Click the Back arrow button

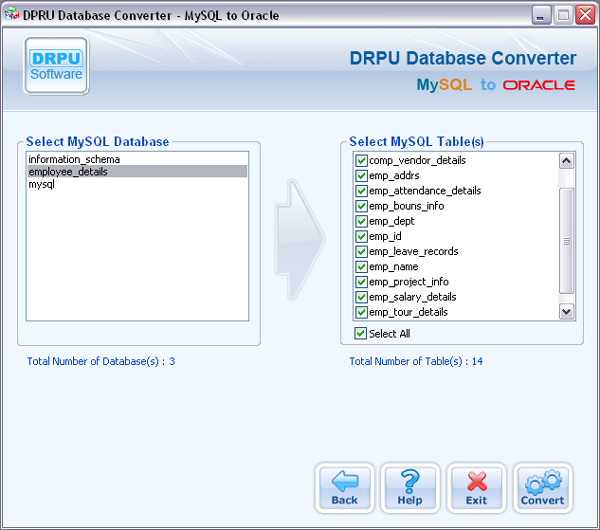[344, 488]
